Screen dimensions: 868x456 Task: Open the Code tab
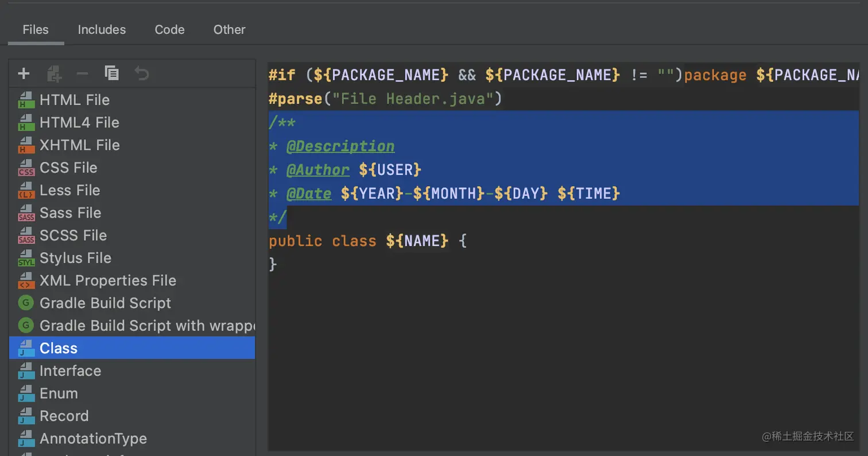(x=169, y=30)
